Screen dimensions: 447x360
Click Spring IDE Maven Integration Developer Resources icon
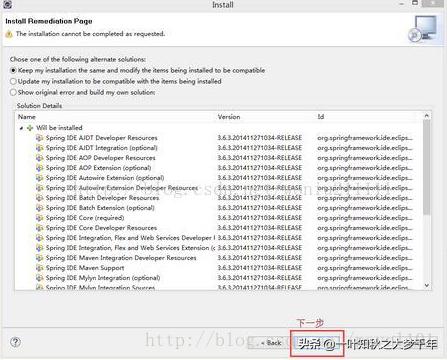40,258
